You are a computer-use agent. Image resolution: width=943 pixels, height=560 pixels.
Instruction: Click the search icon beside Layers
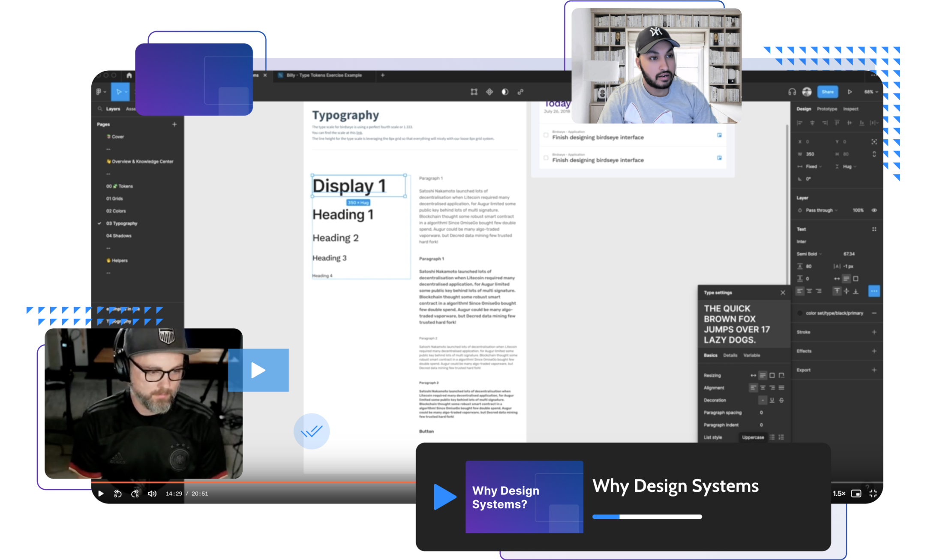point(100,109)
